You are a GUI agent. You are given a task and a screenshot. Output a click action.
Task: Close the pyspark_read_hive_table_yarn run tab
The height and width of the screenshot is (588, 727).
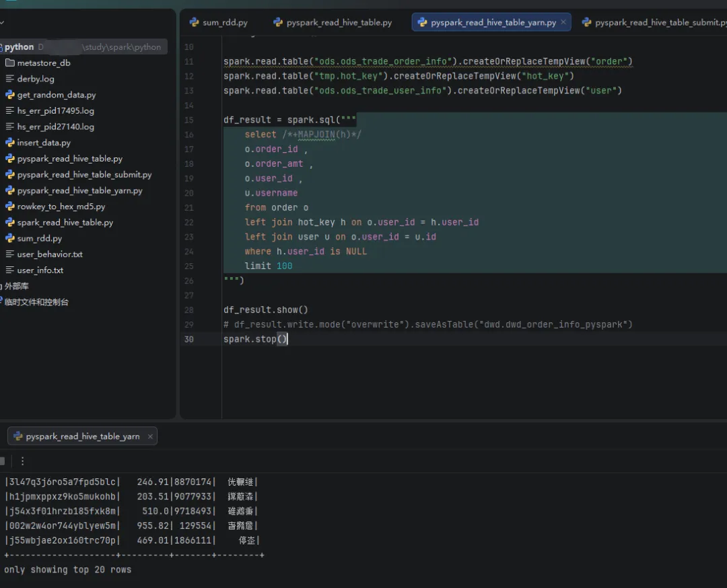(150, 437)
